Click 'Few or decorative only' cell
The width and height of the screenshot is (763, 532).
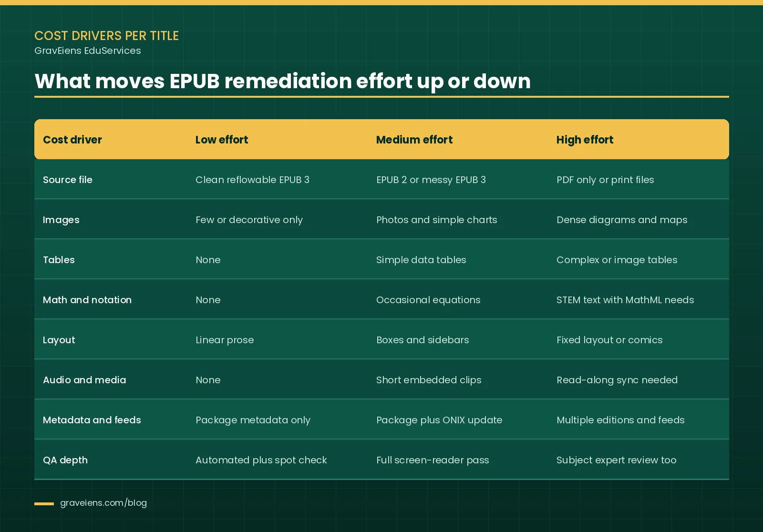click(x=249, y=220)
